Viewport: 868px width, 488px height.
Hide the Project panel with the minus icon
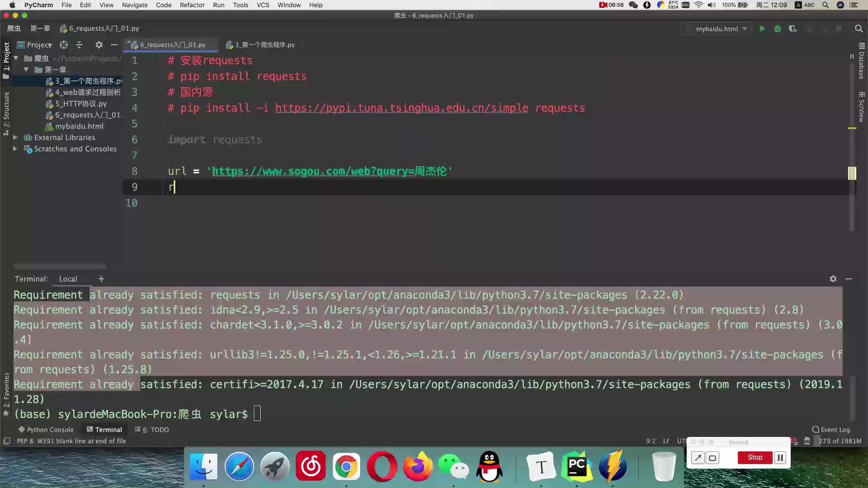114,45
